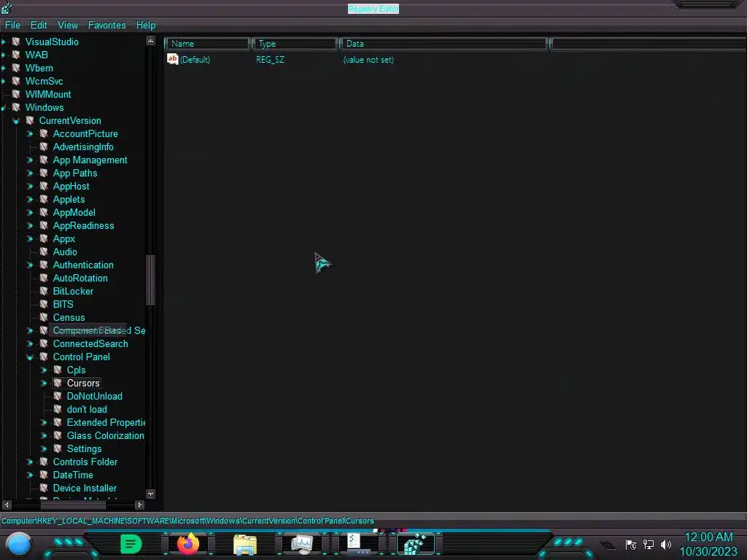Click tree horizontal scroll left arrow
The image size is (747, 560).
(x=7, y=505)
